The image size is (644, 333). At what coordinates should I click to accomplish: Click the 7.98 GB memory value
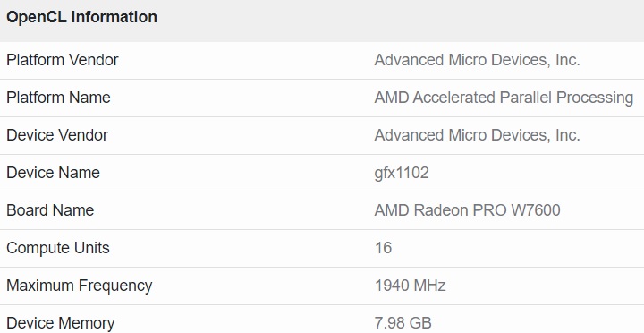pos(402,323)
